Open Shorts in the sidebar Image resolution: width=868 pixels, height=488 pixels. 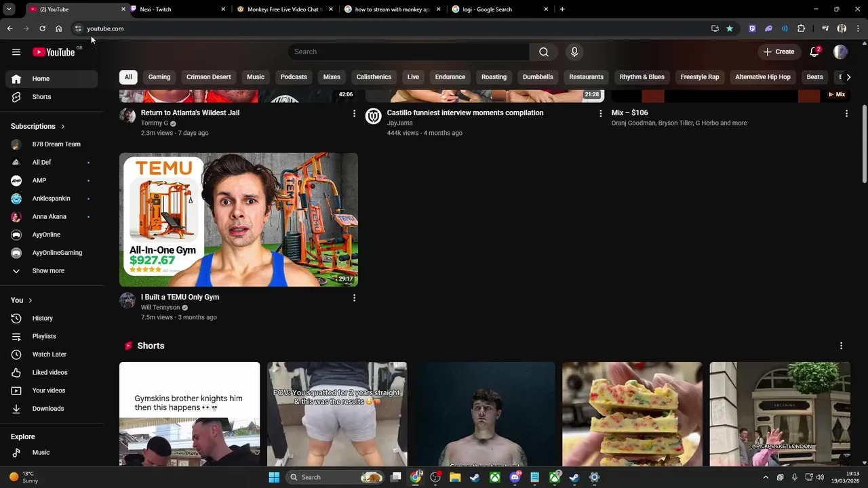coord(52,97)
